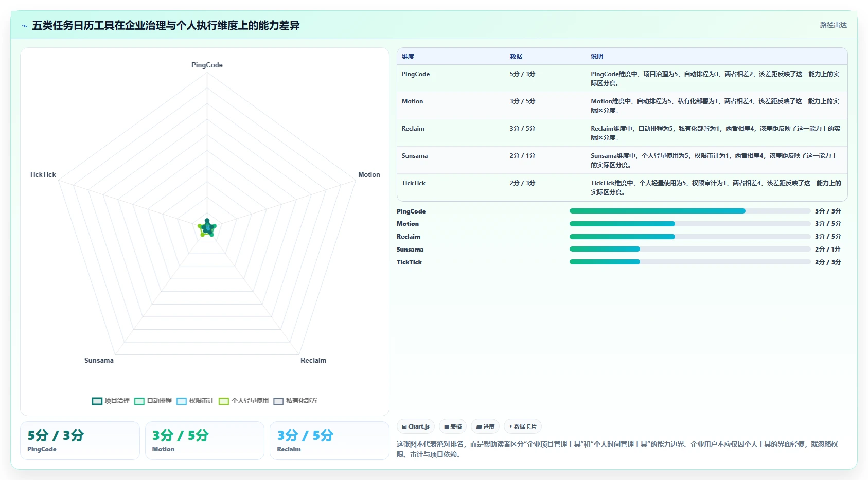
Task: Select the PingCode table row name
Action: pos(416,74)
